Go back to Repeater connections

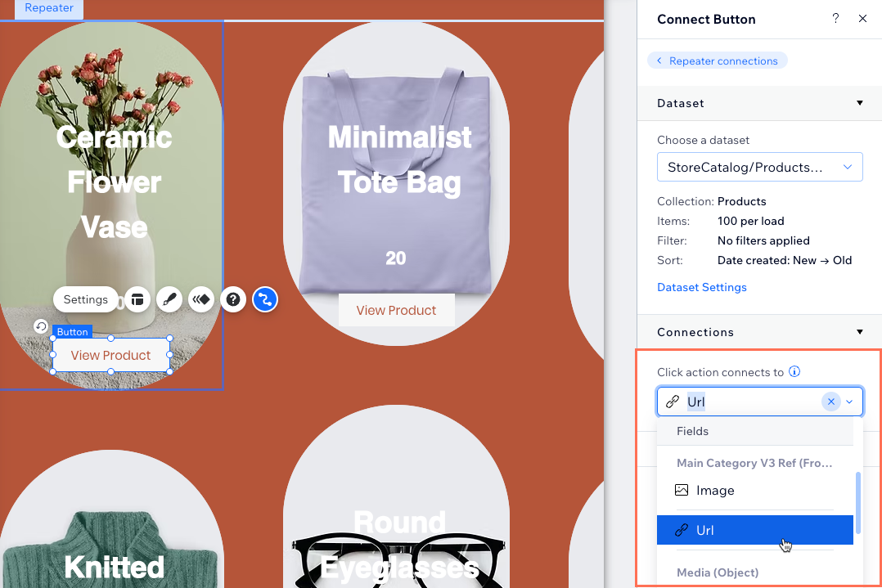pyautogui.click(x=717, y=61)
